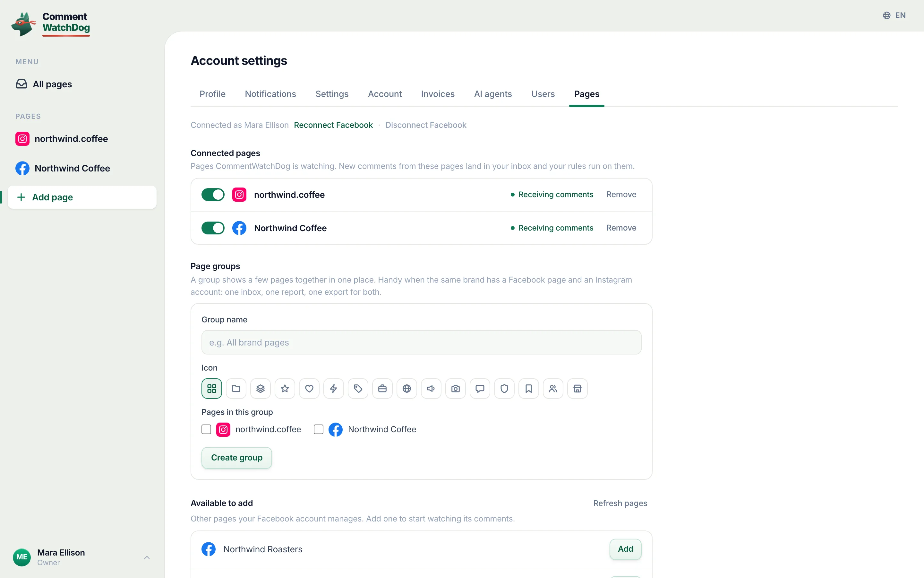Click the ME avatar in sidebar
The height and width of the screenshot is (578, 924).
[x=22, y=557]
